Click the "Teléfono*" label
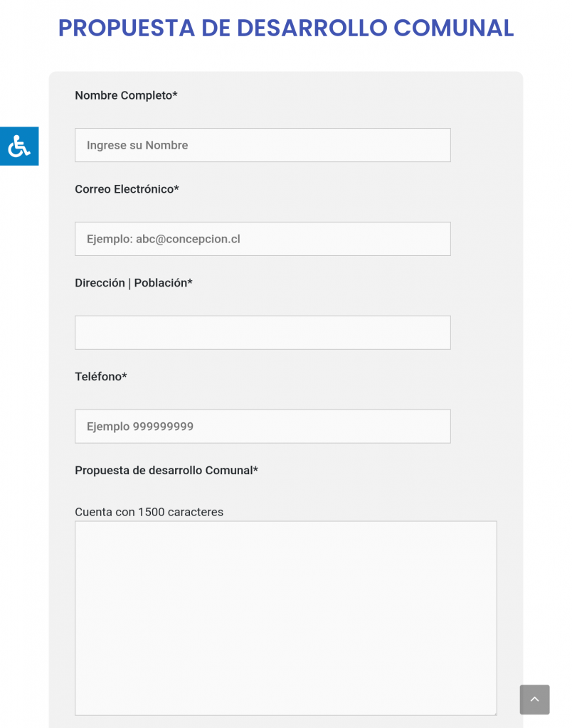The width and height of the screenshot is (572, 728). pos(101,377)
